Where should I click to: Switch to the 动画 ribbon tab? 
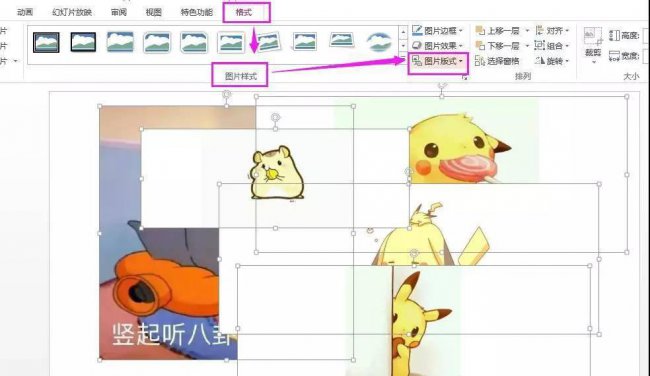pos(25,12)
